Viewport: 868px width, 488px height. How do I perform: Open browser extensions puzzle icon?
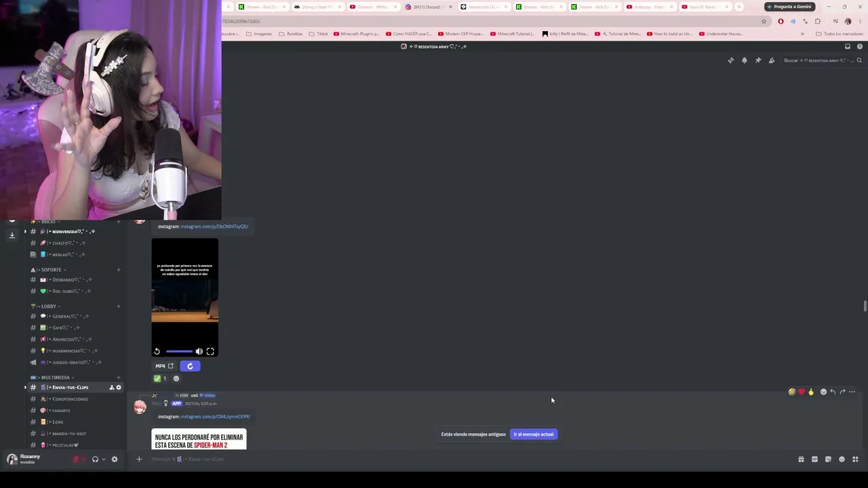point(817,22)
